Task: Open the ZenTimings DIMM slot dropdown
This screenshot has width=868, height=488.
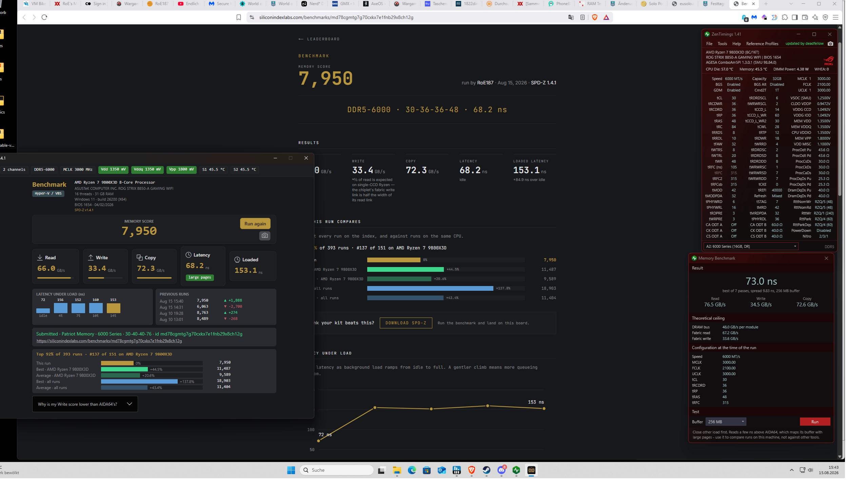Action: coord(751,246)
